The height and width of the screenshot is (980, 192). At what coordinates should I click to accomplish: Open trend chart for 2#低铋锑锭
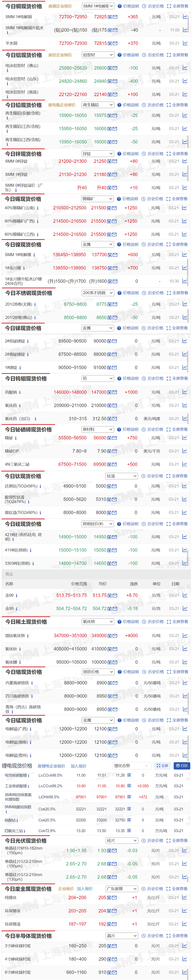pos(184,341)
